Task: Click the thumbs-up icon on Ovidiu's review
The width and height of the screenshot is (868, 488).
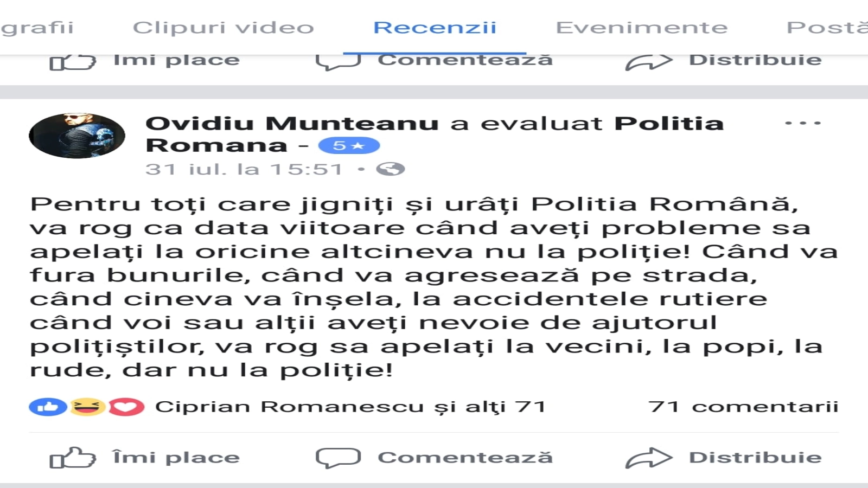Action: coord(73,458)
